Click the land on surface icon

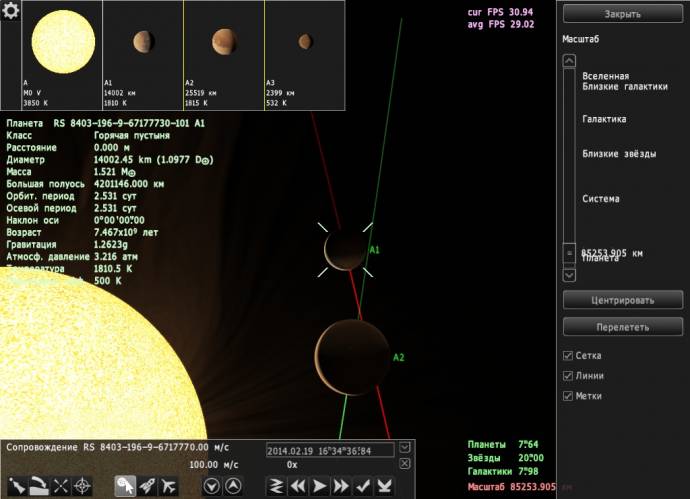click(39, 486)
